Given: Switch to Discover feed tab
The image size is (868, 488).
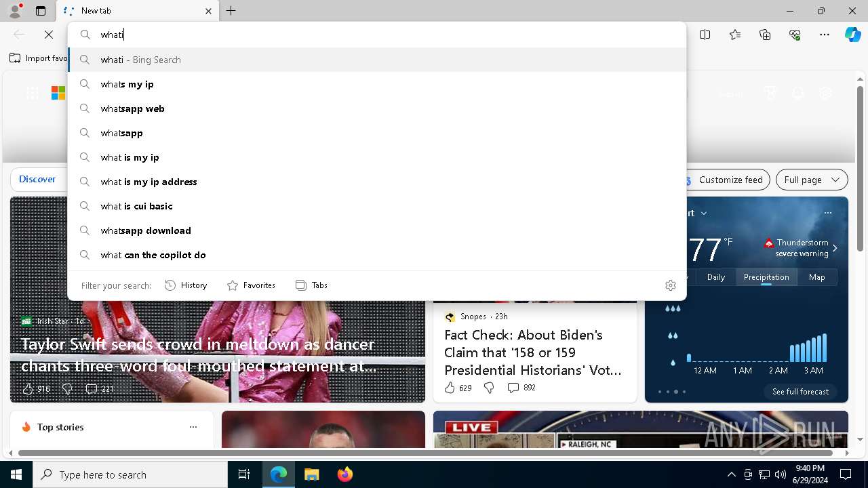Looking at the screenshot, I should click(37, 179).
